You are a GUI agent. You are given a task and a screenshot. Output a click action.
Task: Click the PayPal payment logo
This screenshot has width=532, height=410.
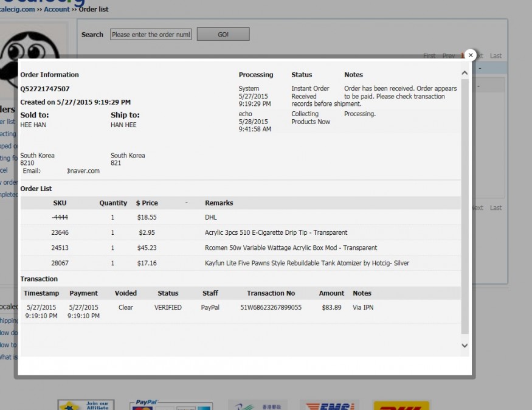coord(171,405)
